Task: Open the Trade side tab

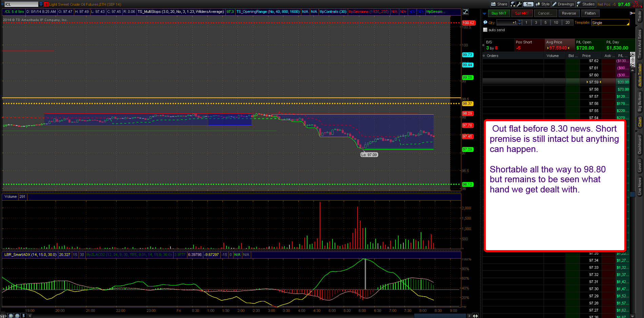Action: (x=640, y=16)
